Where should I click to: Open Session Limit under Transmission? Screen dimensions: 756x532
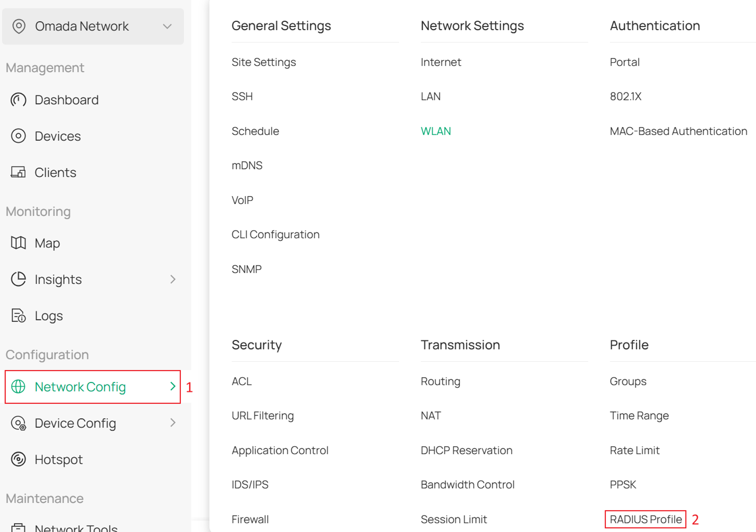(453, 519)
